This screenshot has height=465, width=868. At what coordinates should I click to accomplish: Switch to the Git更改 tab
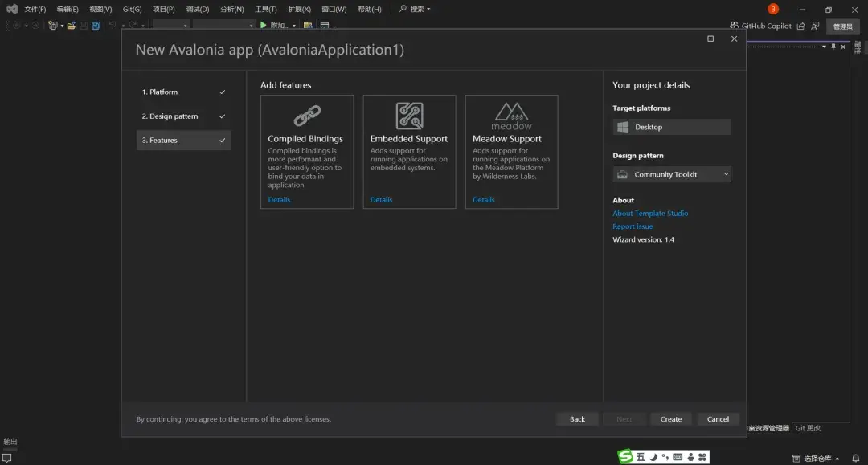(807, 428)
